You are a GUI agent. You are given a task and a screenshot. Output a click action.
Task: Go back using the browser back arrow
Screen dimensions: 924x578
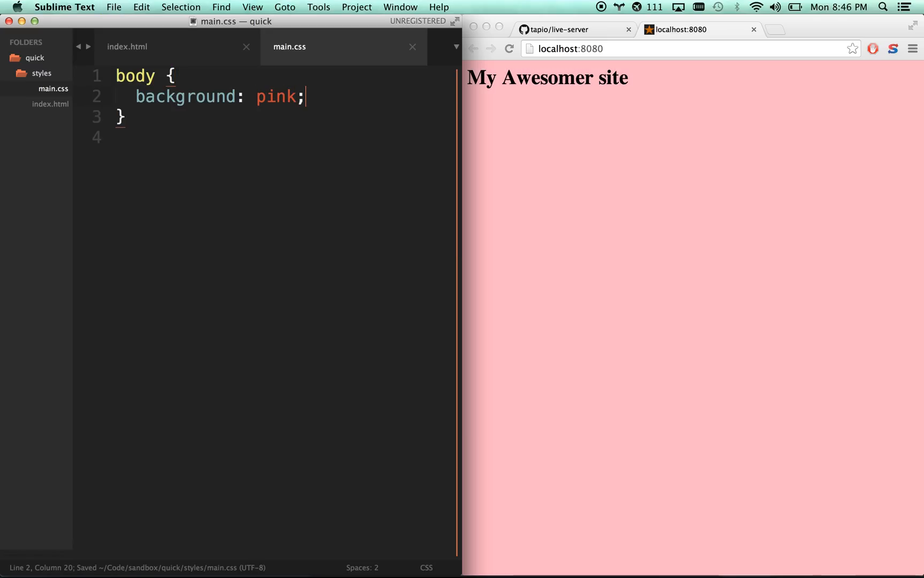(x=473, y=48)
